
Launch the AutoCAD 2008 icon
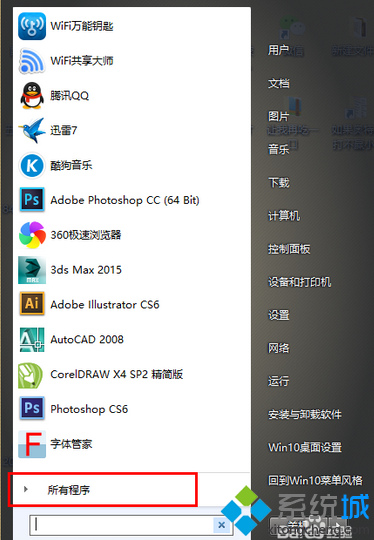pos(32,339)
